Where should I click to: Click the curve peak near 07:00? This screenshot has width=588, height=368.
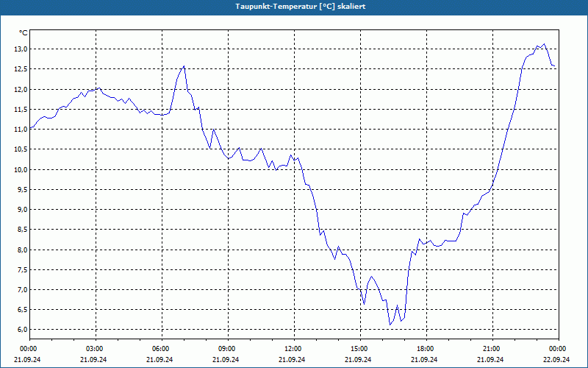[184, 66]
